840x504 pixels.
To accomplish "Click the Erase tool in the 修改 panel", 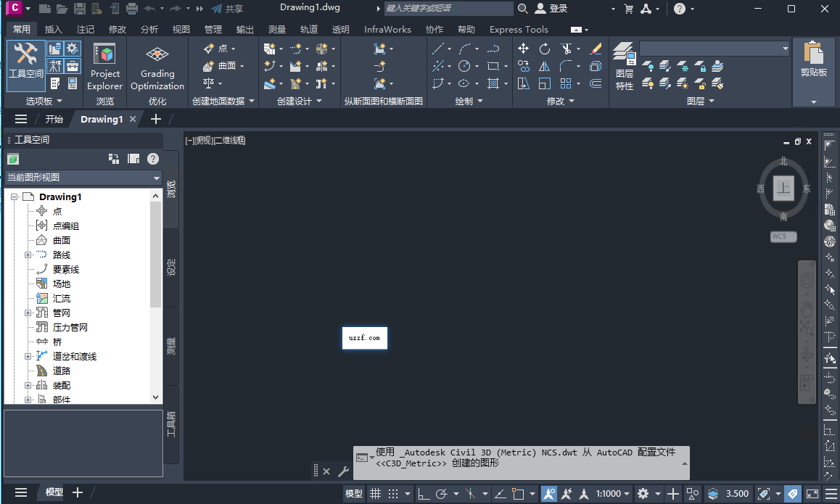I will click(596, 48).
